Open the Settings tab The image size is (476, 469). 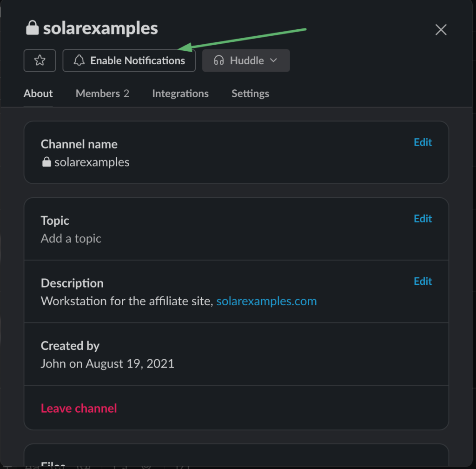pyautogui.click(x=250, y=94)
